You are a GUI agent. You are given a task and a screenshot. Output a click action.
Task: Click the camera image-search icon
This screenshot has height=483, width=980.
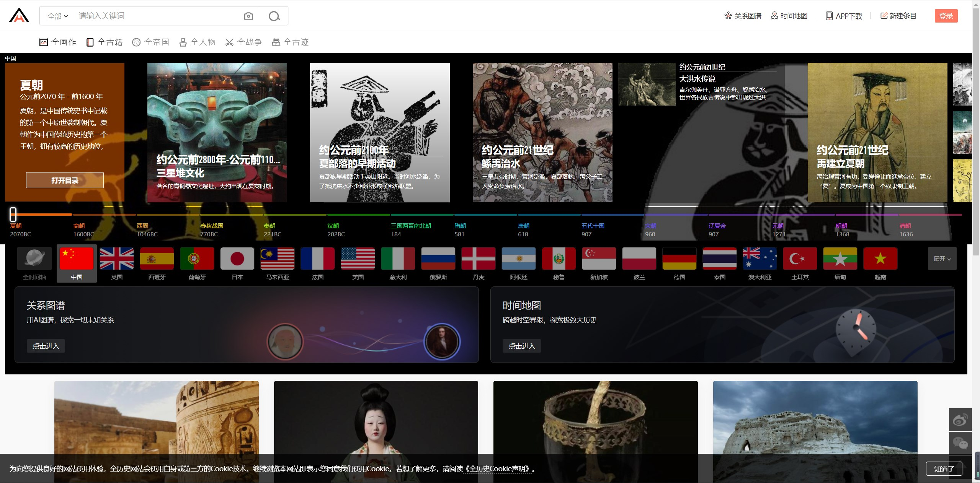click(248, 16)
